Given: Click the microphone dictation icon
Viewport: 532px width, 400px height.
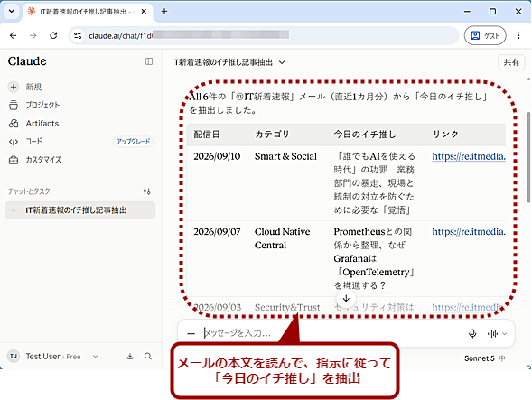Looking at the screenshot, I should [472, 333].
